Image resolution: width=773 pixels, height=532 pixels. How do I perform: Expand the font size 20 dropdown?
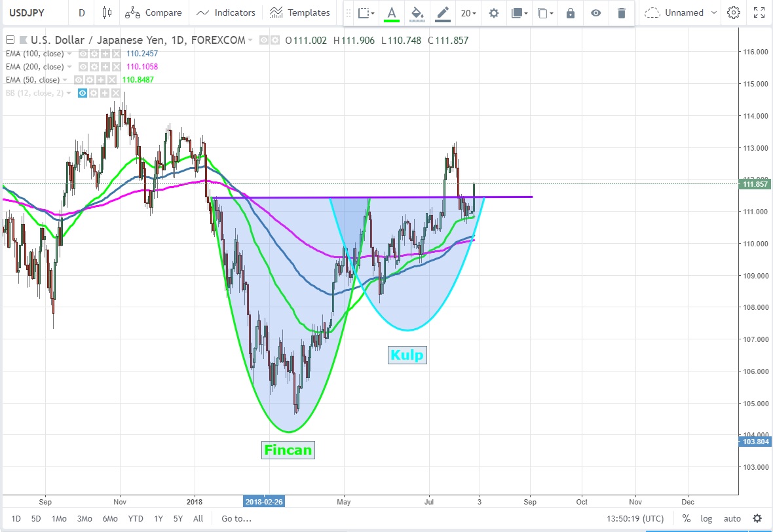[468, 13]
